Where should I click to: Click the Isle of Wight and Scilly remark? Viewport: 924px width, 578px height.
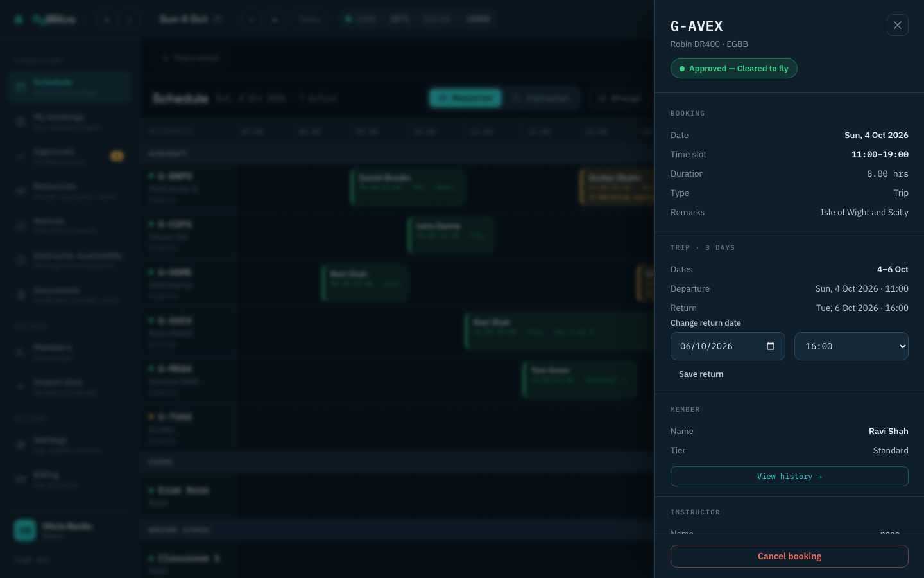tap(864, 213)
